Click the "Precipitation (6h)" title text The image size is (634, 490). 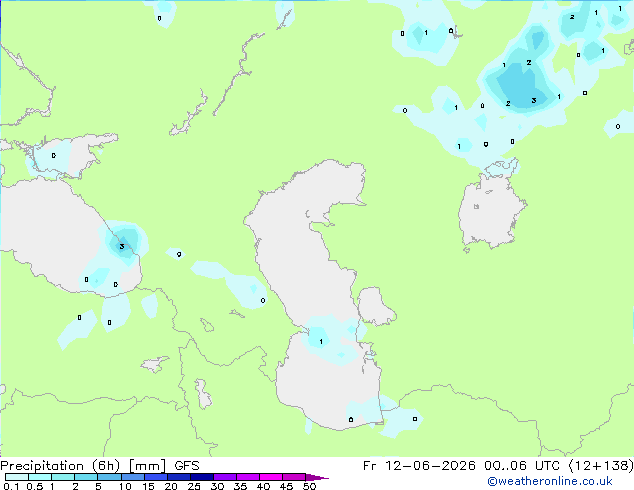(60, 466)
